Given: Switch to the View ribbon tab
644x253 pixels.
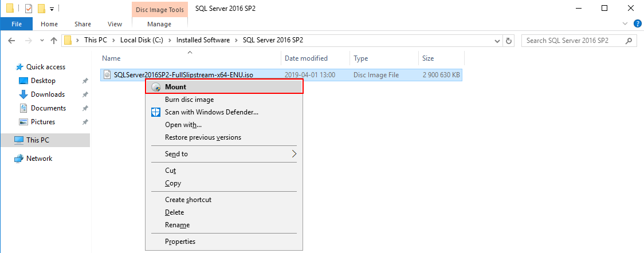Looking at the screenshot, I should pos(115,24).
